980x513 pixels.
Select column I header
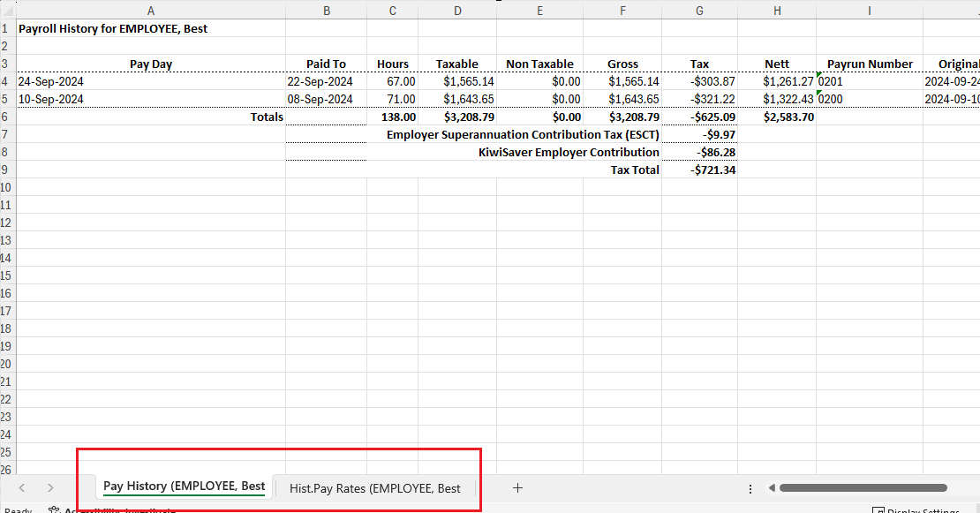[870, 11]
